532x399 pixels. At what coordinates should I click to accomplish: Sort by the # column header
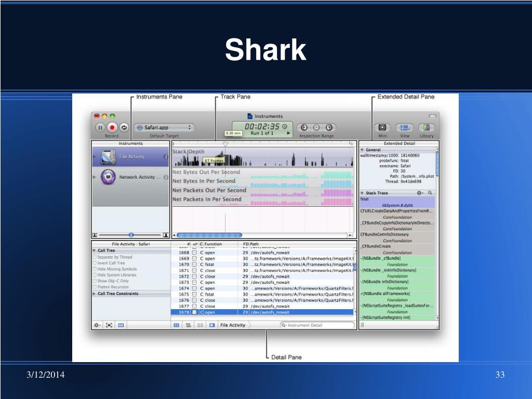[189, 244]
